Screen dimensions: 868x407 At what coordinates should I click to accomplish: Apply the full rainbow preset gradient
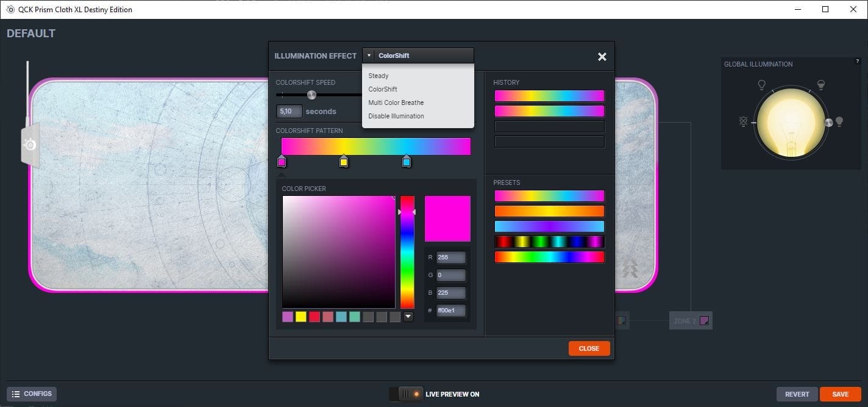(549, 257)
